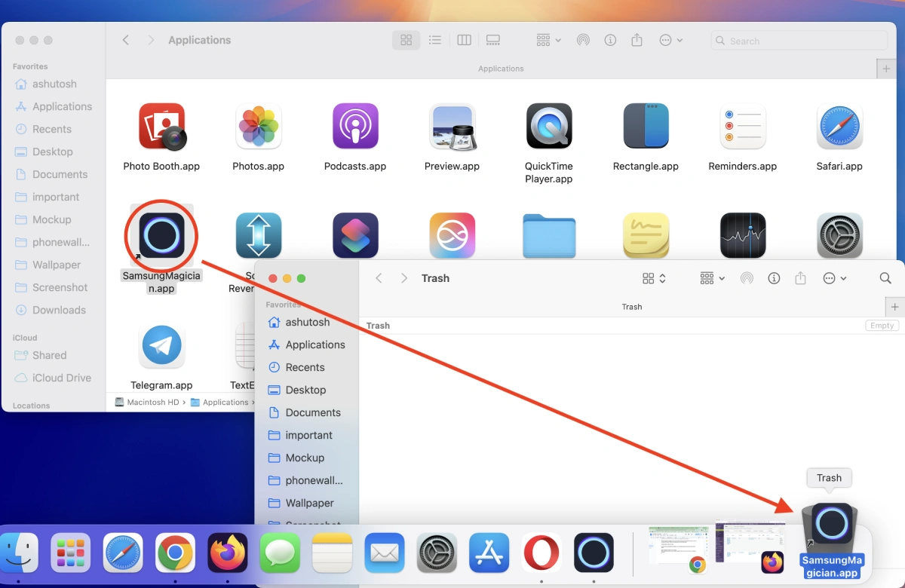Open App Store from the Dock
This screenshot has height=588, width=905.
coord(489,553)
